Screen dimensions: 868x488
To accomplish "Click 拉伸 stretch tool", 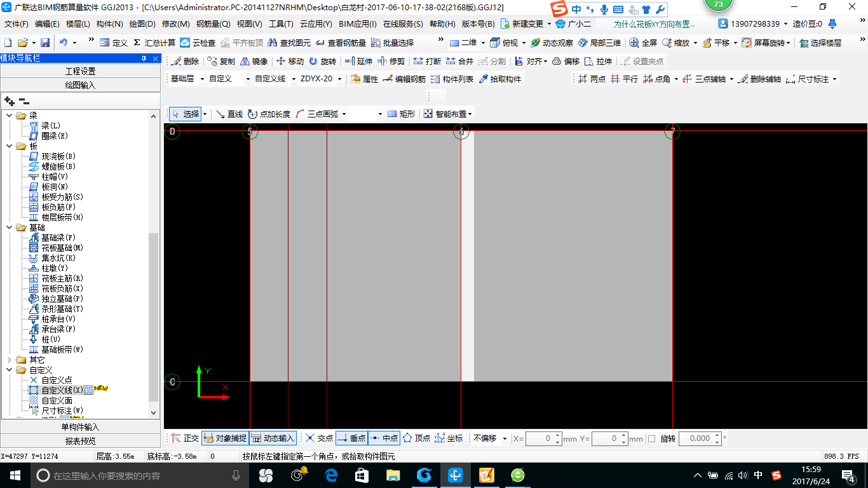I will coord(598,61).
